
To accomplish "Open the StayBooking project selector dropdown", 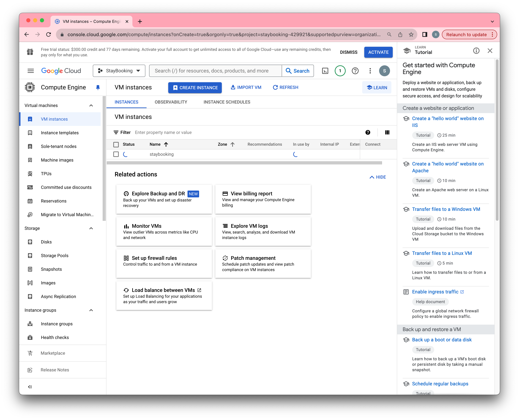I will tap(119, 71).
